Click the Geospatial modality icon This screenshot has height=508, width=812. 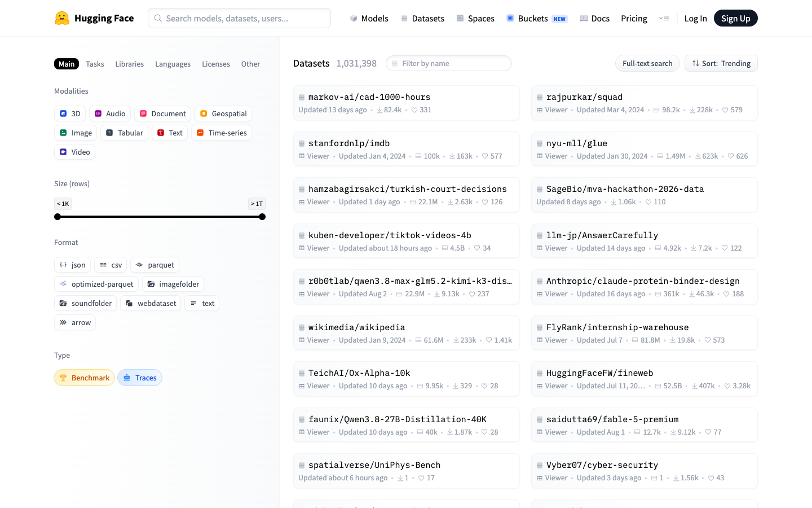coord(204,113)
